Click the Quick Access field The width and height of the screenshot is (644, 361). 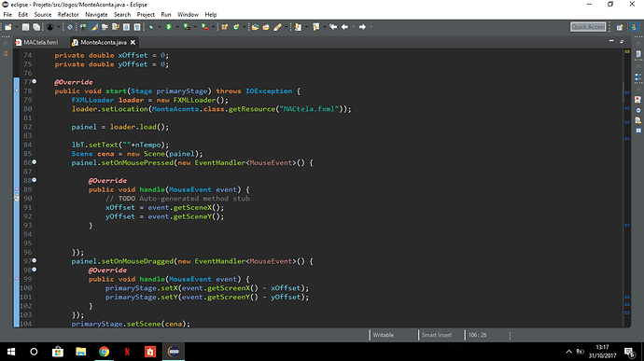588,27
